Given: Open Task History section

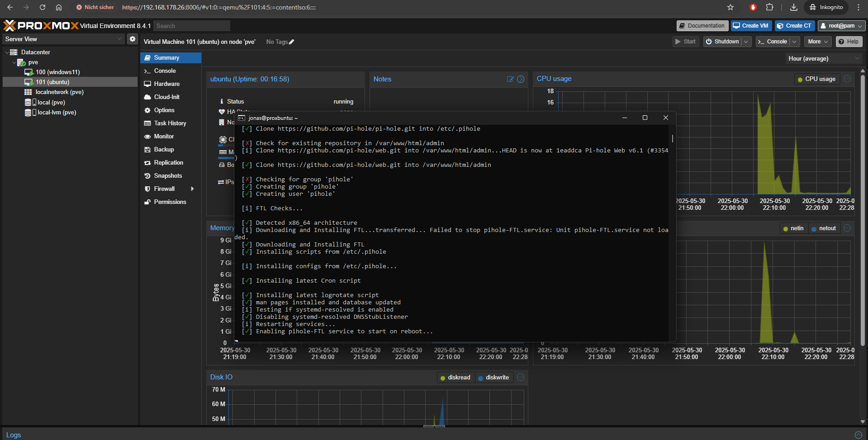Looking at the screenshot, I should 171,123.
